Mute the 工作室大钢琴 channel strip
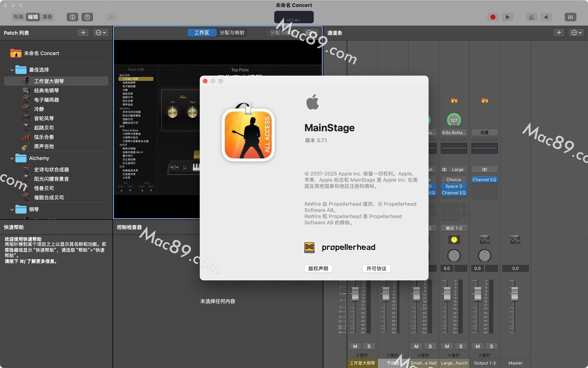The width and height of the screenshot is (588, 368). 355,346
